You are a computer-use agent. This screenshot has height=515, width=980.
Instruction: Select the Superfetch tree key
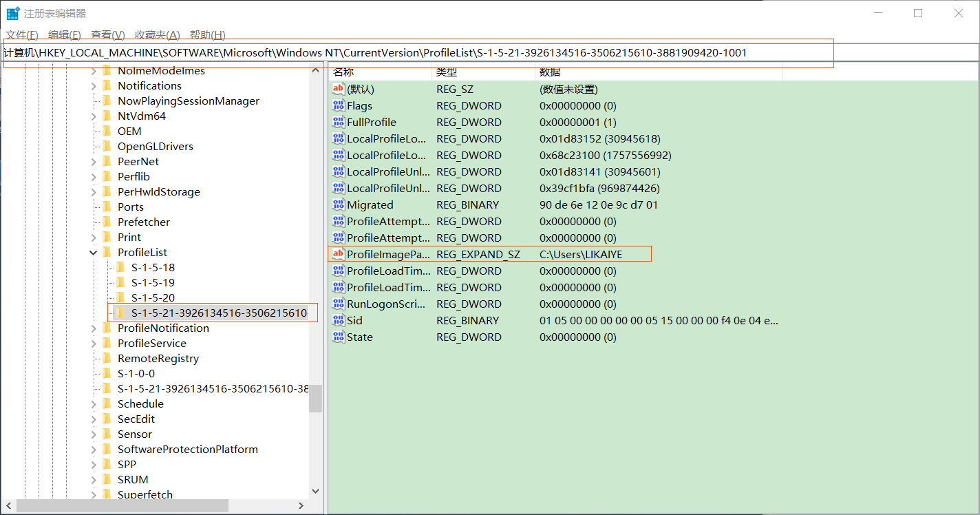[x=145, y=494]
